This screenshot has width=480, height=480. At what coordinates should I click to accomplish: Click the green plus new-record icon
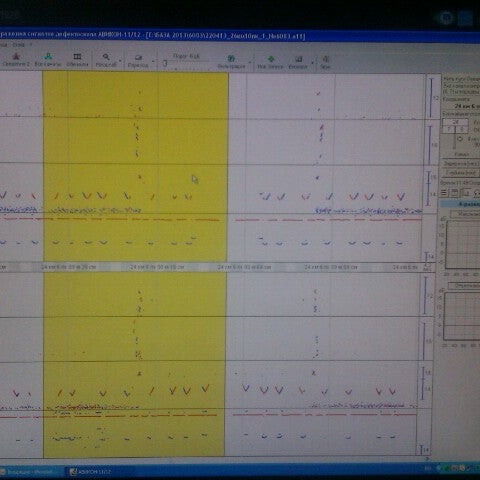[271, 59]
